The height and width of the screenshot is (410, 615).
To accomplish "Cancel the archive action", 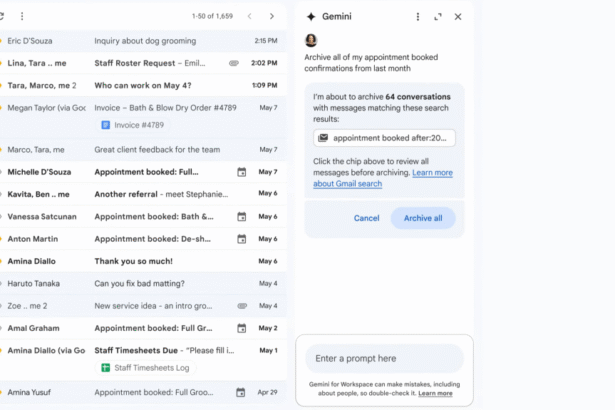I will [x=366, y=218].
